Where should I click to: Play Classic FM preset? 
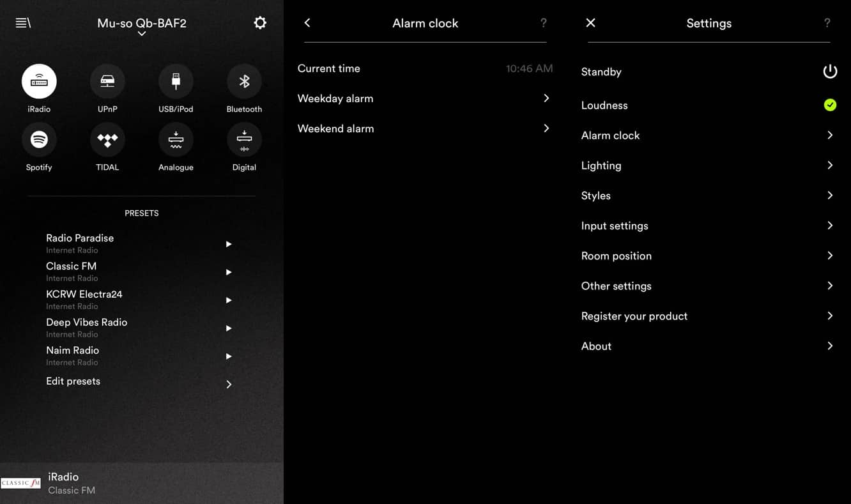click(x=229, y=272)
